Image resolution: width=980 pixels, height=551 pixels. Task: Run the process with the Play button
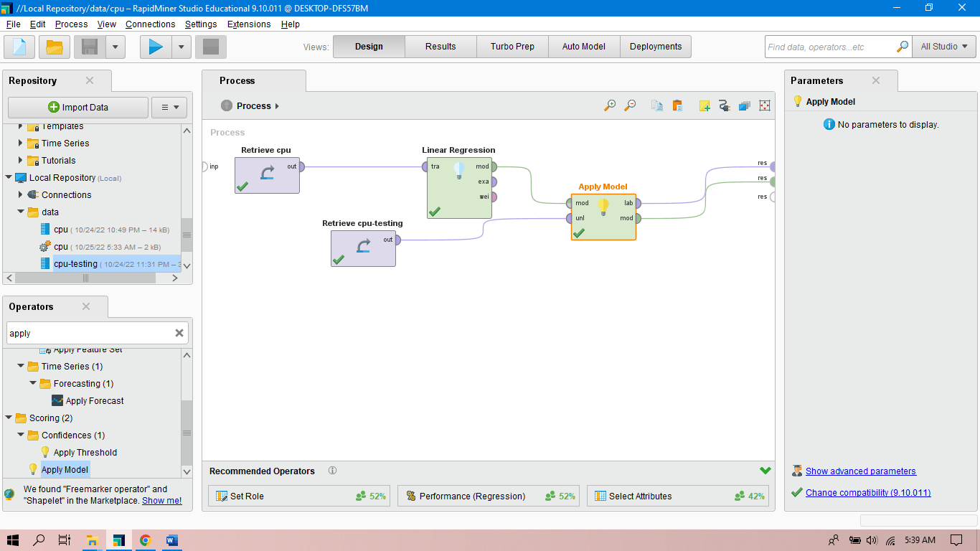[x=155, y=46]
